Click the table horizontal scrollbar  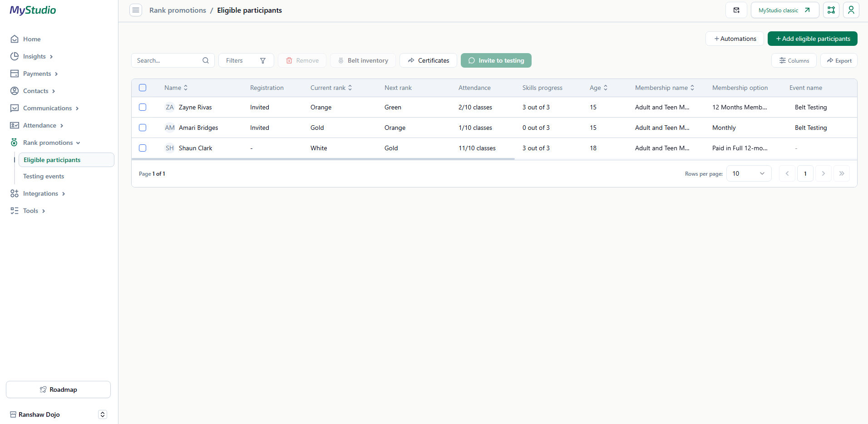pyautogui.click(x=323, y=159)
